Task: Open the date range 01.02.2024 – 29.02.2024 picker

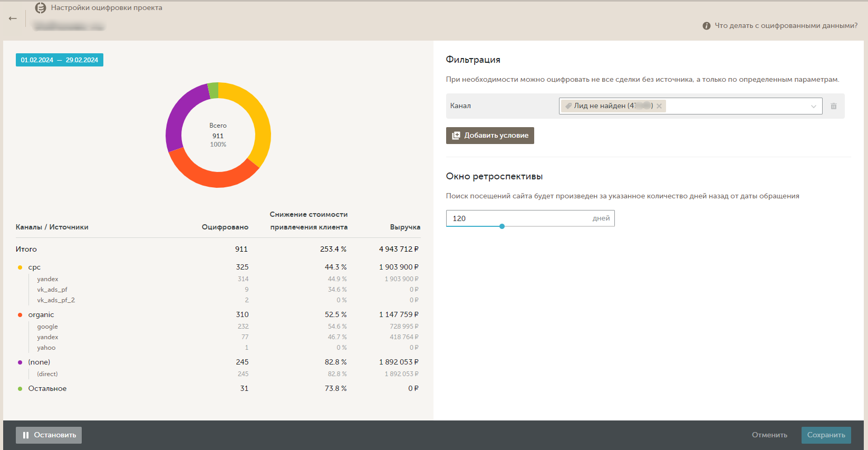Action: [x=60, y=60]
